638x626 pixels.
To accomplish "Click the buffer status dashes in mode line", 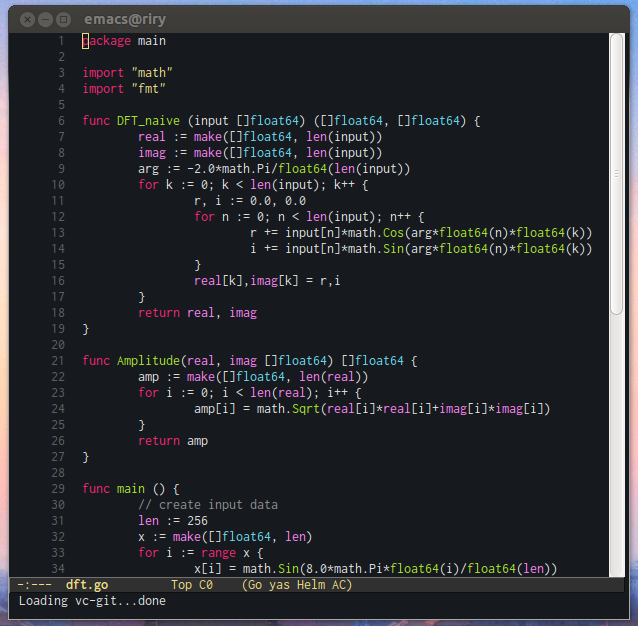I will [x=35, y=585].
